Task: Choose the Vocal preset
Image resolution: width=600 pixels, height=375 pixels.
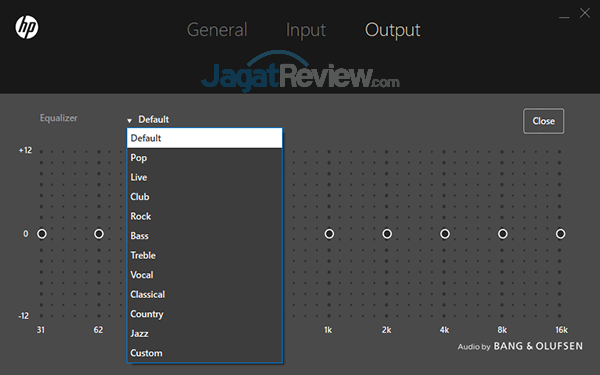Action: click(205, 275)
